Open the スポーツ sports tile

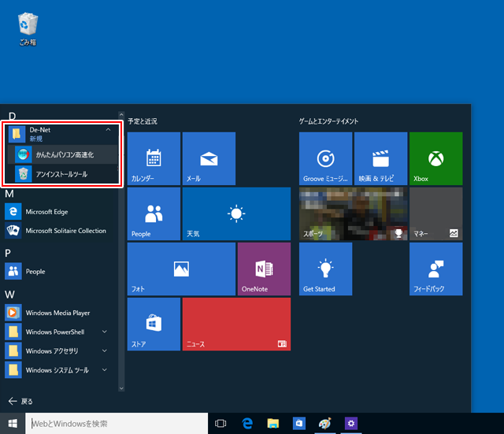354,213
